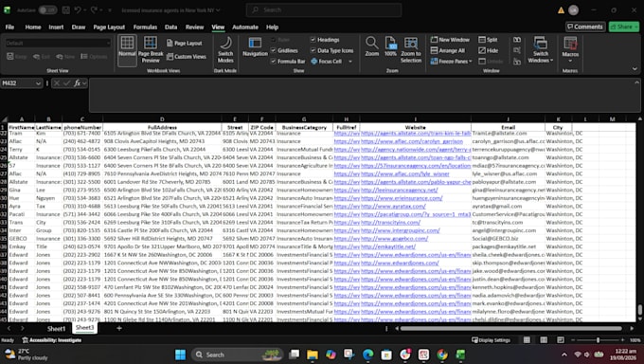This screenshot has width=644, height=364.
Task: Click the horizontal scrollbar
Action: tap(510, 328)
